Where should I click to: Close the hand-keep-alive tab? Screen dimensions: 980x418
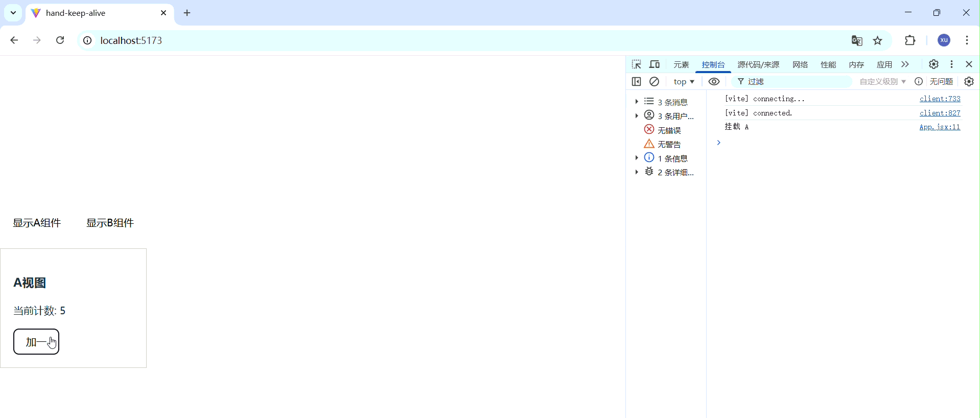[164, 13]
